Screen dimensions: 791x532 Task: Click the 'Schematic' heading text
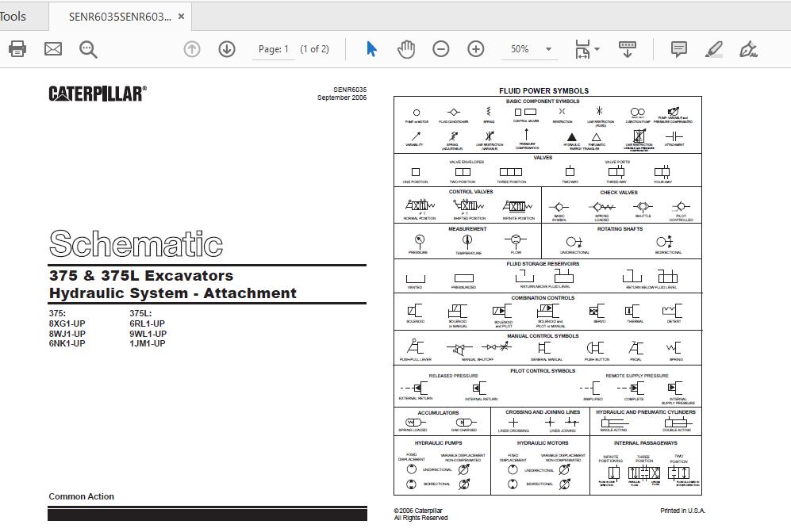136,243
